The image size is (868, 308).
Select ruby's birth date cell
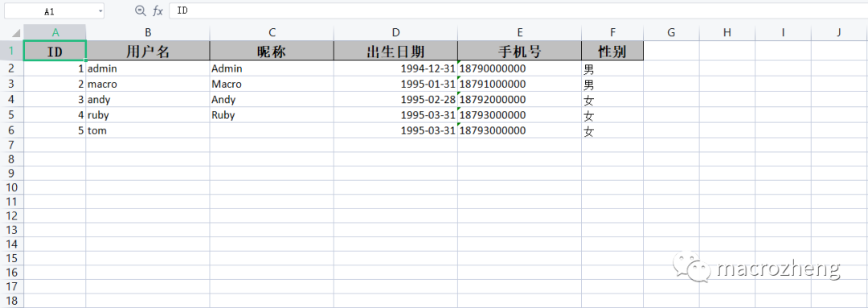pyautogui.click(x=395, y=115)
